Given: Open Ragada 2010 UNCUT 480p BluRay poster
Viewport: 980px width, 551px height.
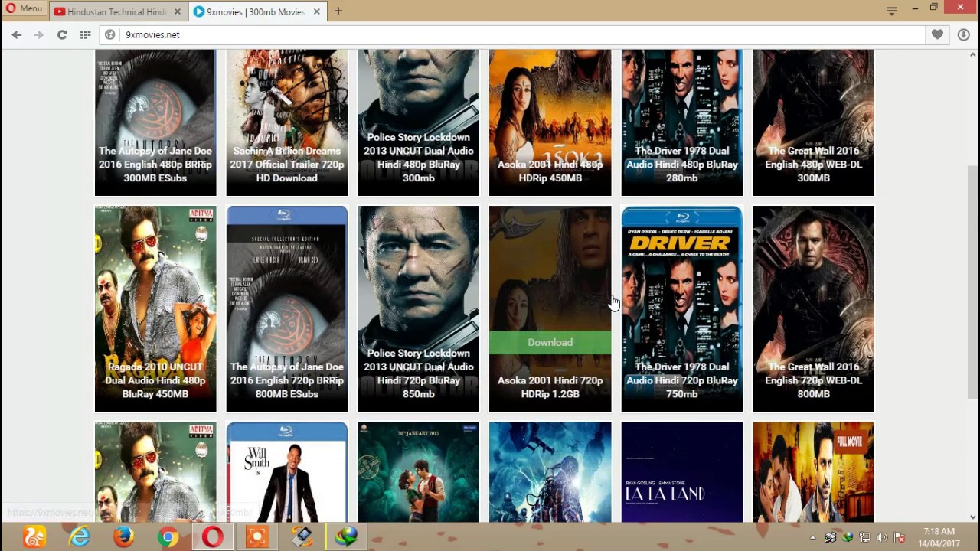Looking at the screenshot, I should 155,308.
